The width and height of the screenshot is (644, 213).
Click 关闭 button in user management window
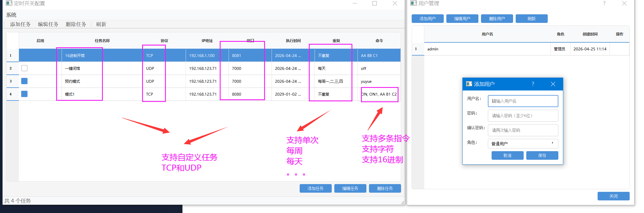pyautogui.click(x=613, y=196)
